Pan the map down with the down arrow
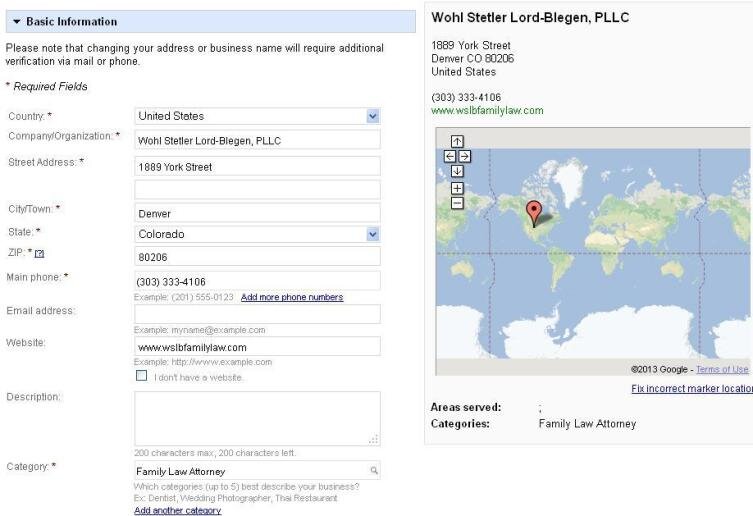 [457, 171]
